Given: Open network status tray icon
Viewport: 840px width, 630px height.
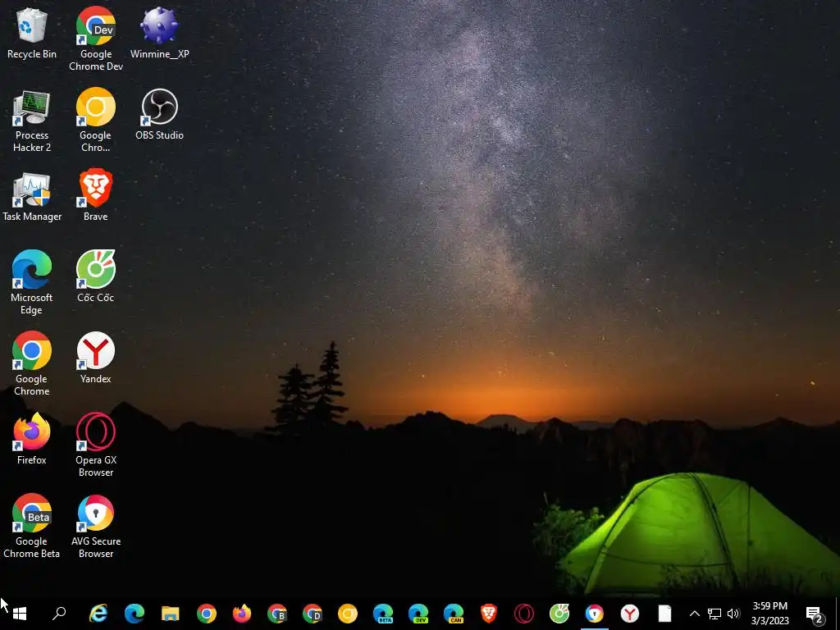Looking at the screenshot, I should point(714,614).
